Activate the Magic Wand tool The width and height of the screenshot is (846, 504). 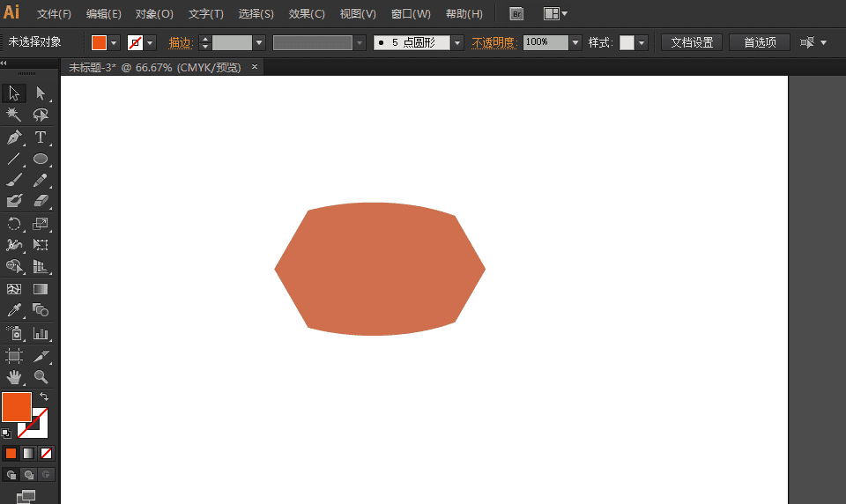(14, 115)
